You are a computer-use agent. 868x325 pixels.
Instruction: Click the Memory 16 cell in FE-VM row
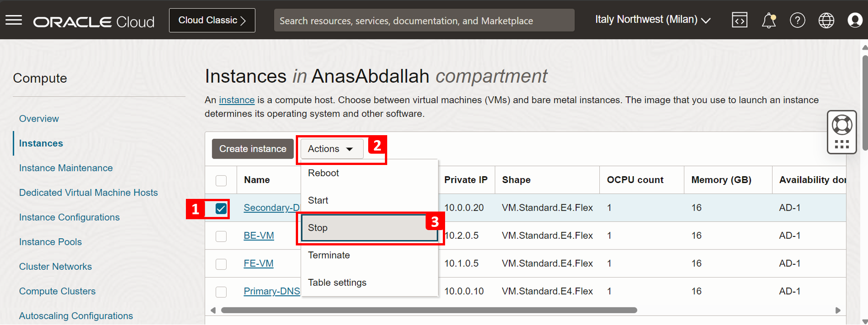[697, 263]
